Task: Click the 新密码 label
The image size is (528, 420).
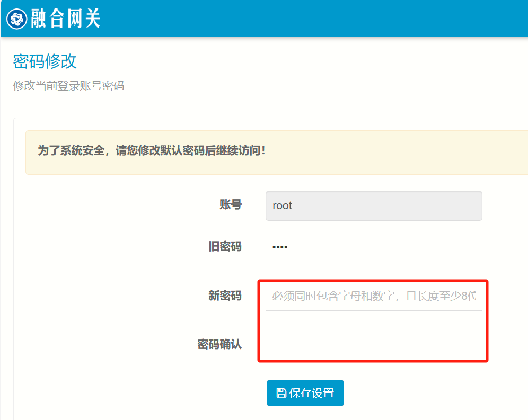Action: coord(225,296)
